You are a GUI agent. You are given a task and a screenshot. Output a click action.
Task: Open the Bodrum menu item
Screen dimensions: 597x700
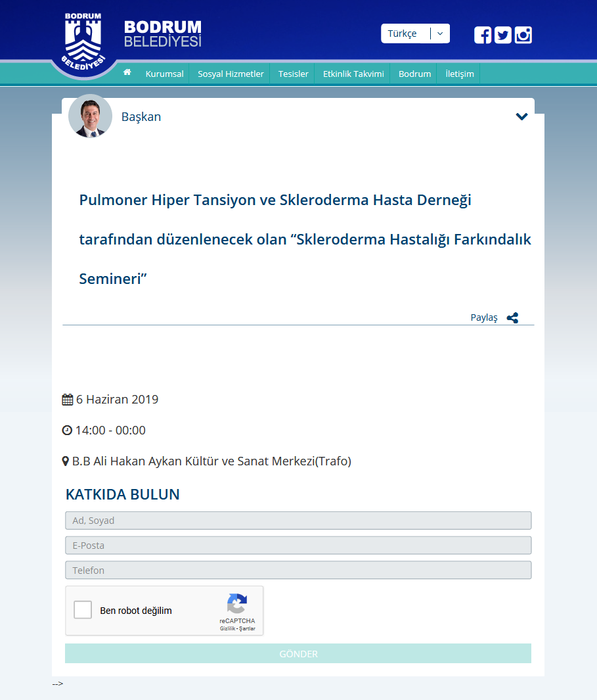(x=414, y=74)
